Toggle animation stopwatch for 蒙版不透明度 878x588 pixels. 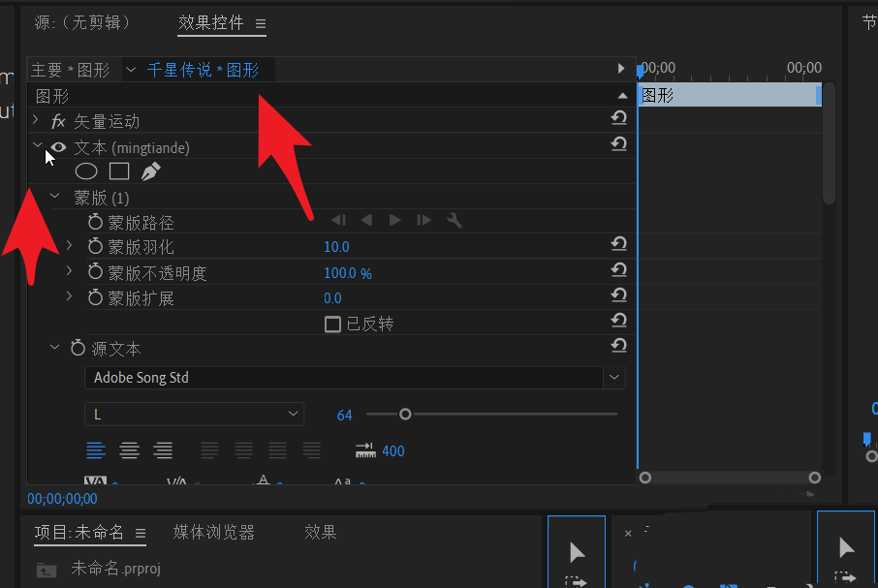[95, 272]
